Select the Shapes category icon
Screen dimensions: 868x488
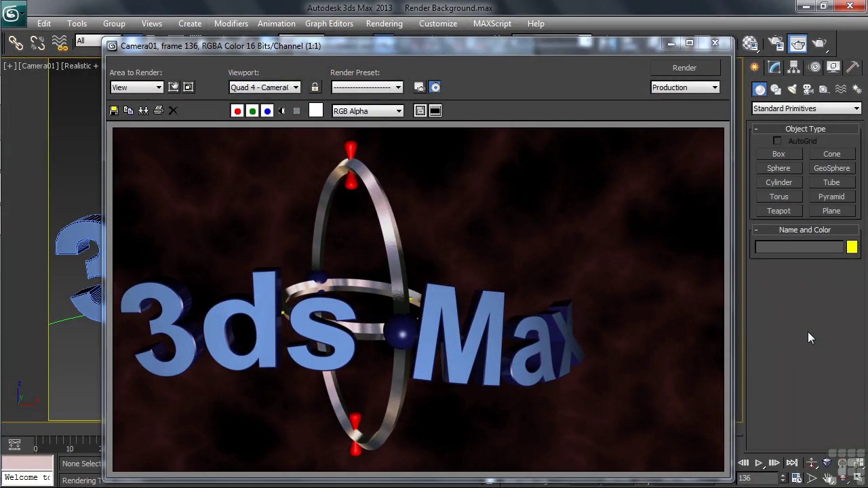click(776, 89)
